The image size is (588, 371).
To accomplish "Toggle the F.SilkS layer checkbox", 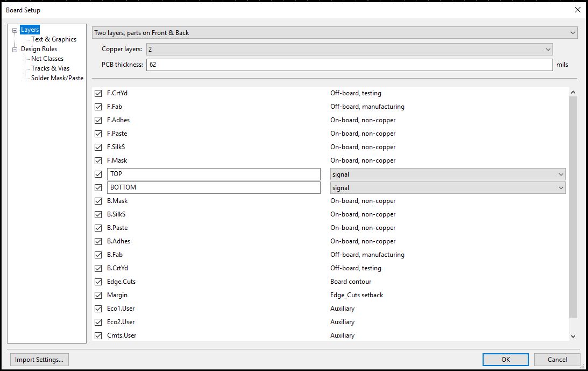I will tap(98, 147).
